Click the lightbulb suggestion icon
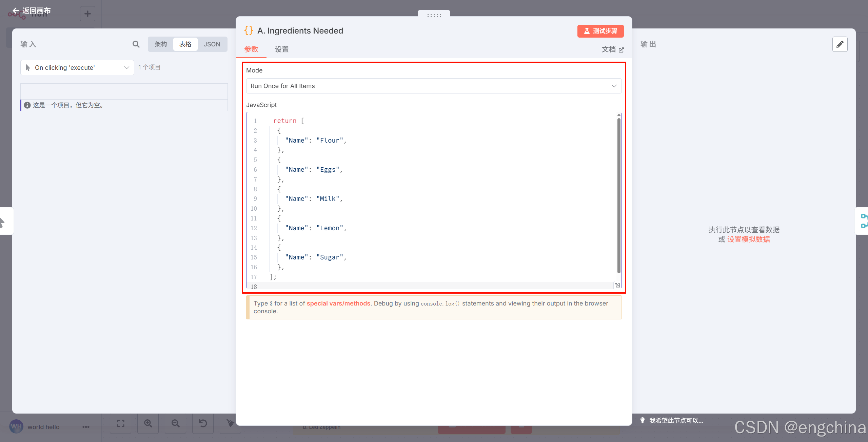The height and width of the screenshot is (442, 868). 642,420
